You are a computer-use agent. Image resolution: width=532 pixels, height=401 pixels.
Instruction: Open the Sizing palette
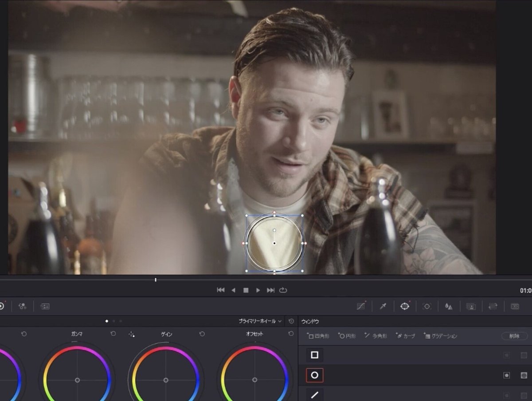pyautogui.click(x=493, y=306)
